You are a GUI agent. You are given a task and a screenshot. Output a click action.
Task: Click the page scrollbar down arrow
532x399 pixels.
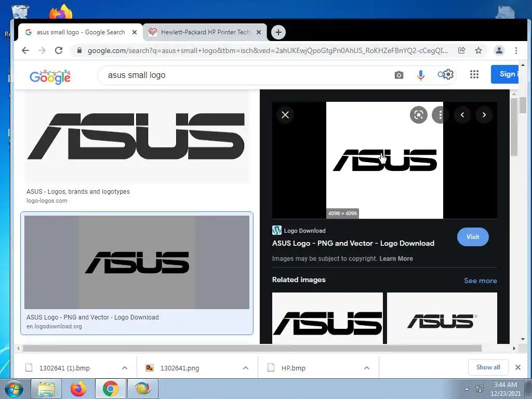point(523,339)
